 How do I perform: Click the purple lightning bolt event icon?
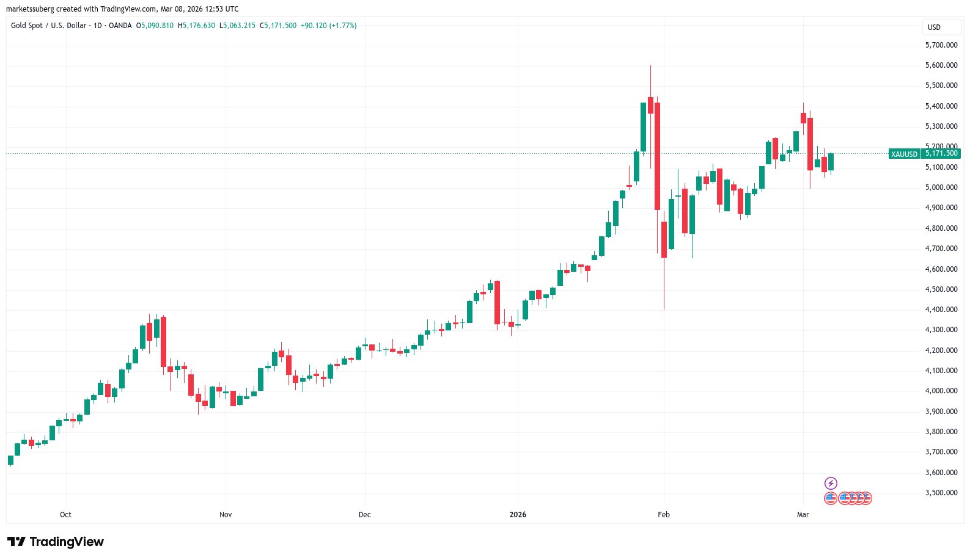pyautogui.click(x=831, y=483)
